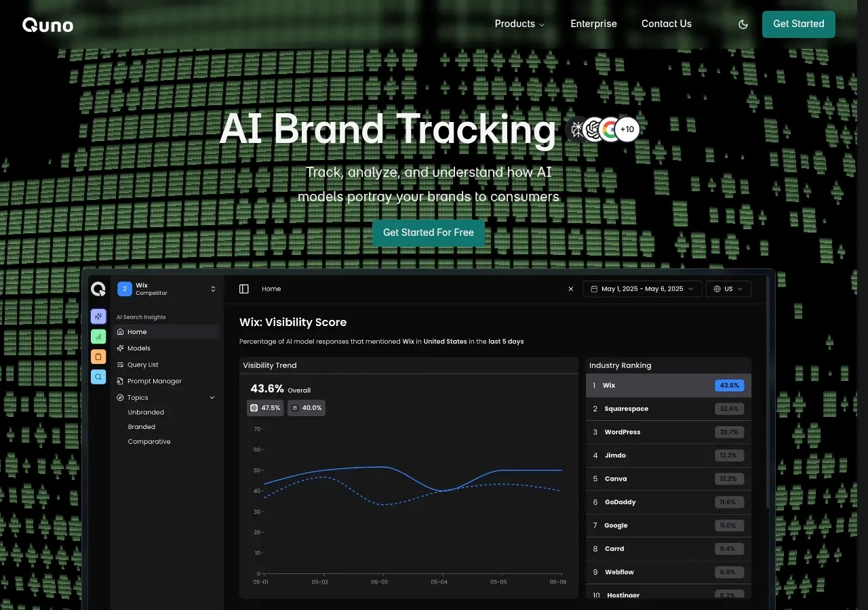Select the Carrd ranking row
The width and height of the screenshot is (868, 610).
coord(669,549)
